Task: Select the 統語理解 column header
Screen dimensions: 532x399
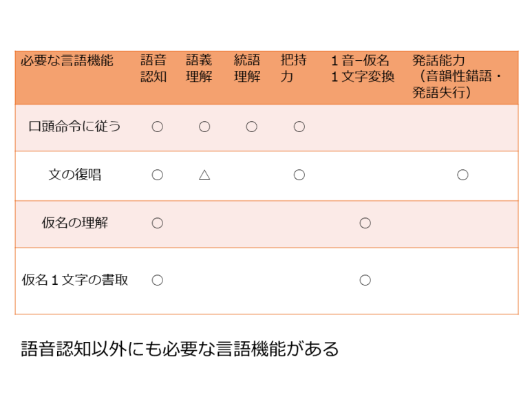Action: pyautogui.click(x=247, y=69)
